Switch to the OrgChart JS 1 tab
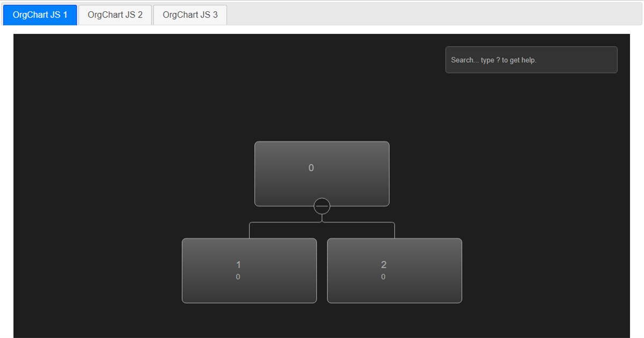644x338 pixels. [x=40, y=15]
